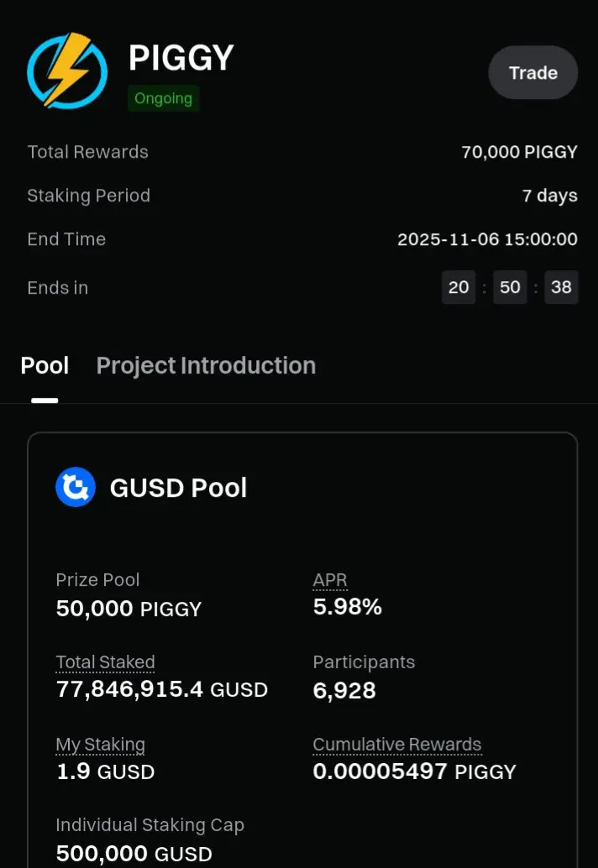Click the GUSD Pool heading

click(x=178, y=488)
